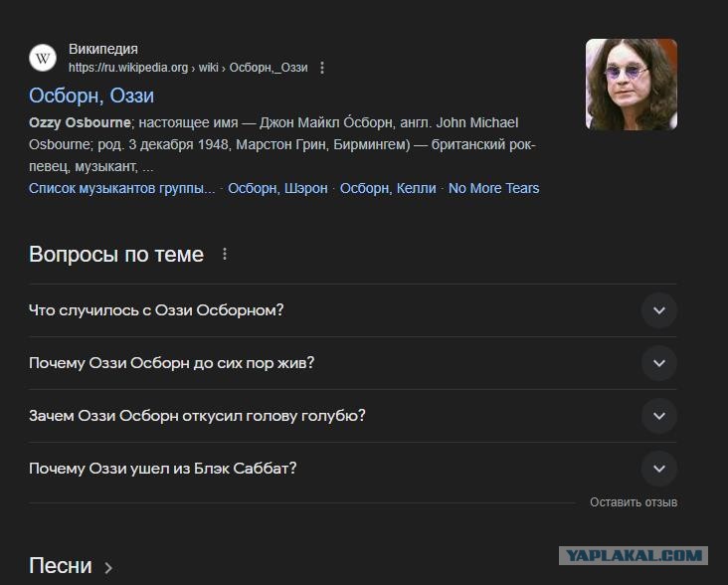The width and height of the screenshot is (728, 585).
Task: Click the ru.wikipedia.org URL breadcrumb
Action: pos(188,68)
